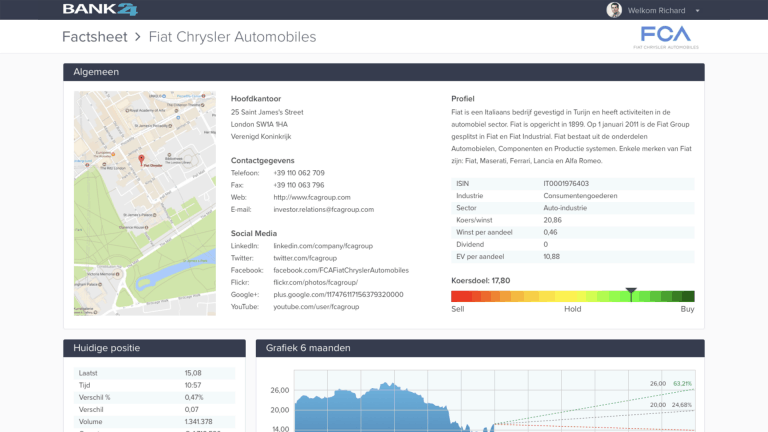Select Verschil % value 0,47%
Screen dimensions: 768x432
194,397
